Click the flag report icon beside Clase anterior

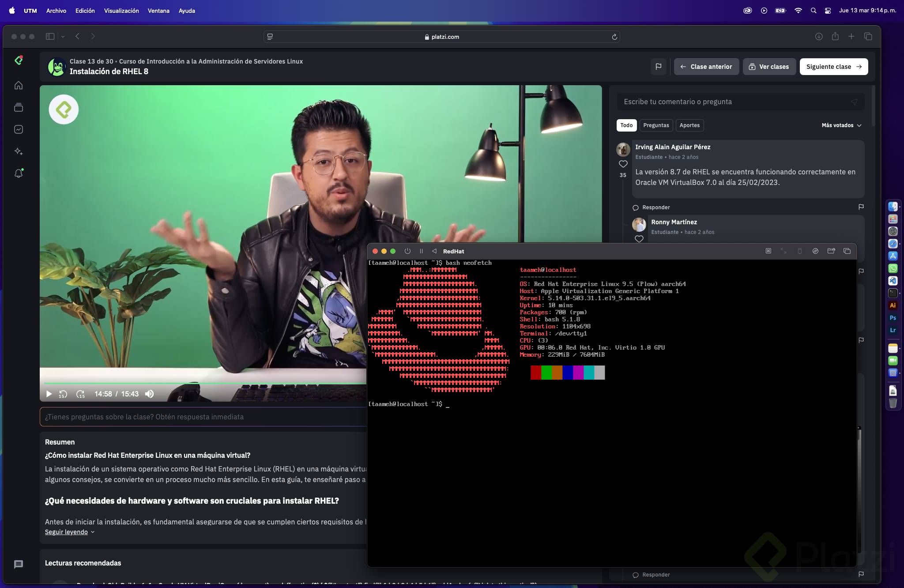(x=658, y=67)
